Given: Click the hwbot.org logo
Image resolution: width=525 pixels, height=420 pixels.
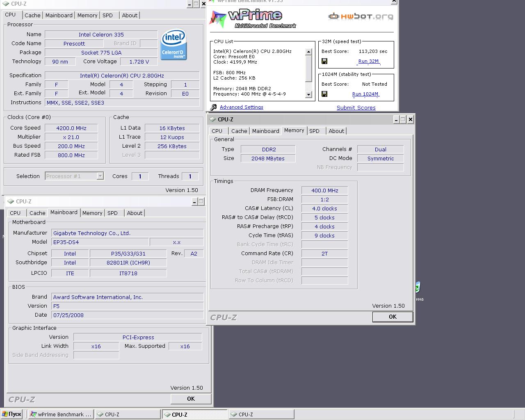Looking at the screenshot, I should tap(361, 16).
